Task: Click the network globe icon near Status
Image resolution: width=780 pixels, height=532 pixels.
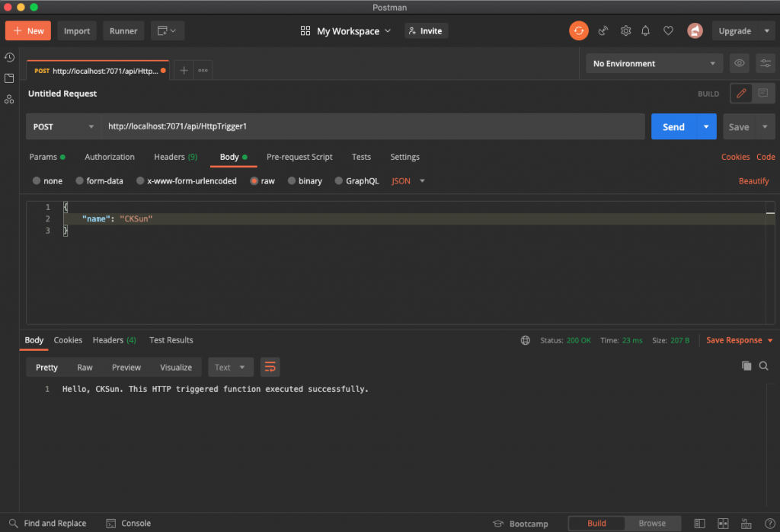Action: [x=526, y=340]
